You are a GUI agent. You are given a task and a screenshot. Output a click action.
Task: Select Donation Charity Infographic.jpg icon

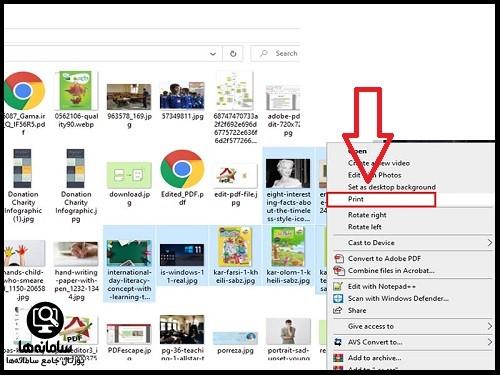(75, 168)
